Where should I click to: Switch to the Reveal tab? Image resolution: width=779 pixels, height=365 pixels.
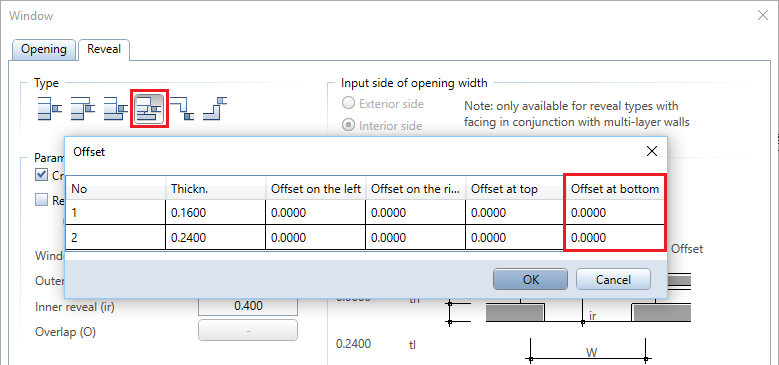coord(104,49)
